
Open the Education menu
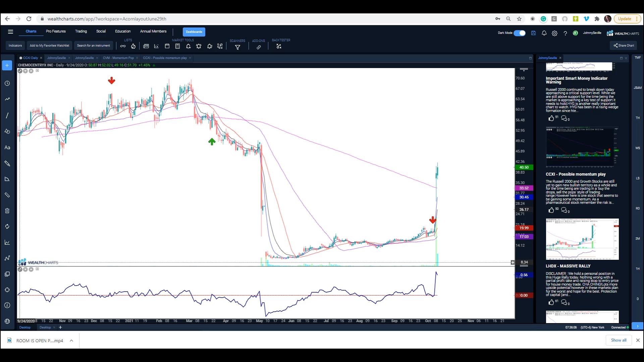coord(123,31)
